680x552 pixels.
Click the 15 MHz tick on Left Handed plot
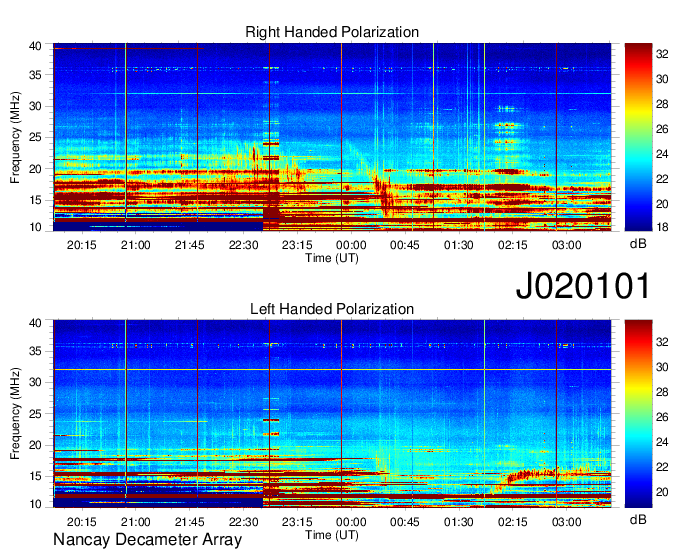click(x=35, y=476)
